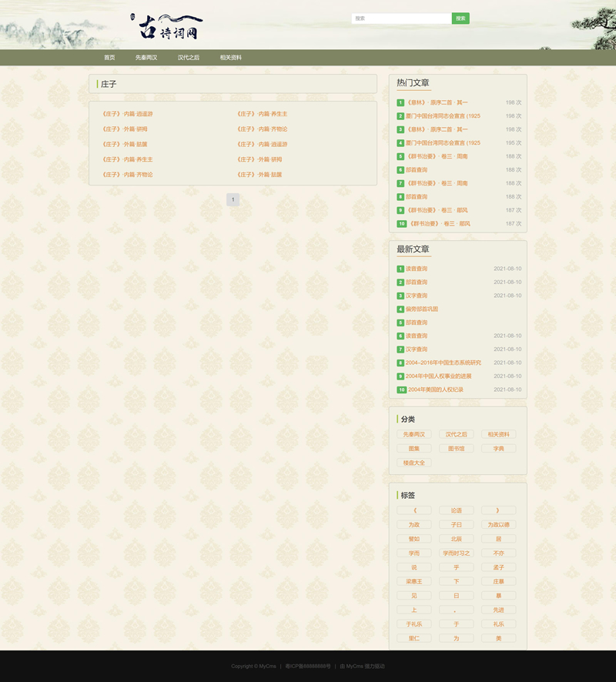Open the latest article 偏旁部首巩固
616x682 pixels.
pyautogui.click(x=422, y=309)
